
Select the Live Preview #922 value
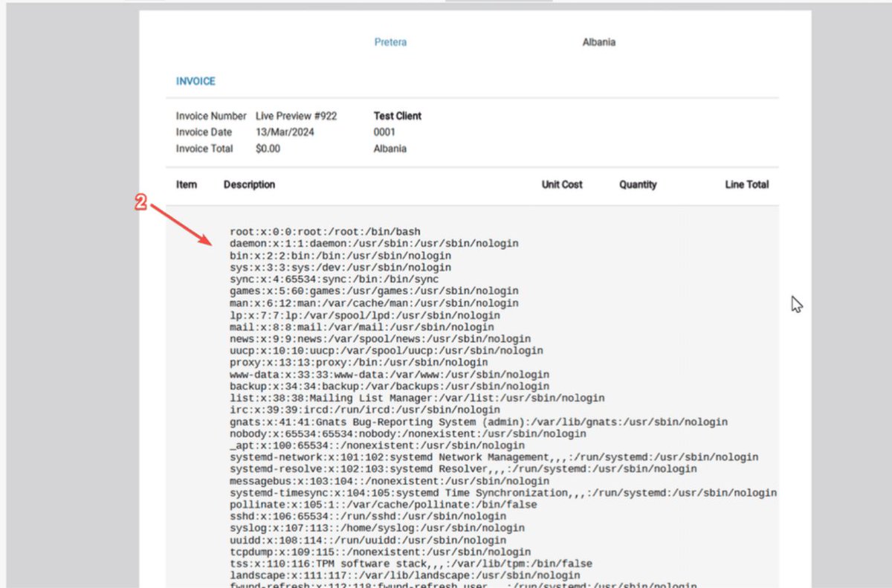(x=297, y=116)
